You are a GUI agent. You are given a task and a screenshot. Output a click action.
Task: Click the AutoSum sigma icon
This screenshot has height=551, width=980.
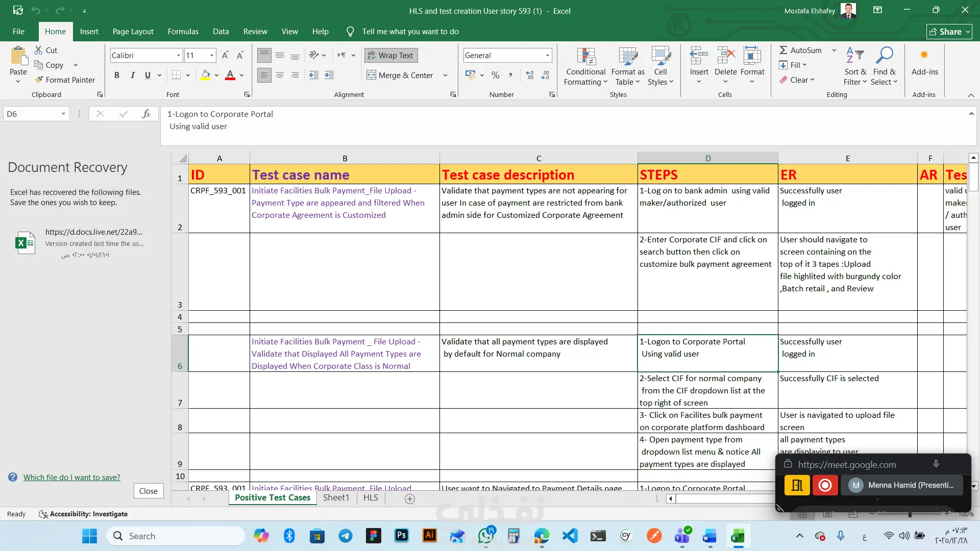(x=783, y=50)
